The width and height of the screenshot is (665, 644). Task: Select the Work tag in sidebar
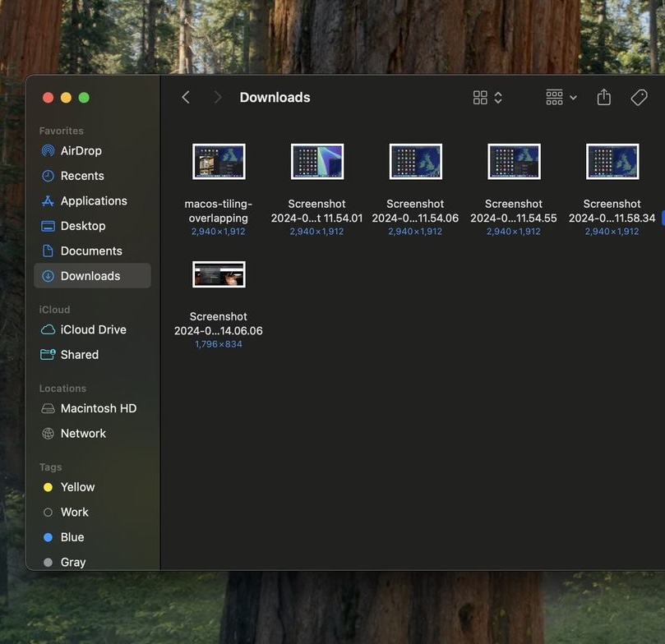(74, 513)
